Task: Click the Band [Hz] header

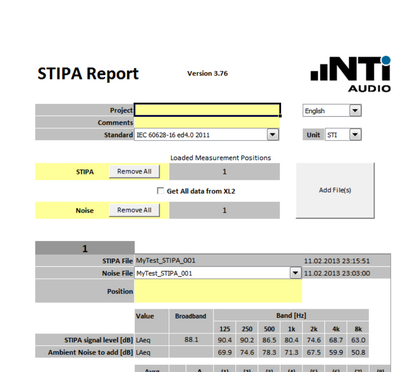Action: point(291,315)
